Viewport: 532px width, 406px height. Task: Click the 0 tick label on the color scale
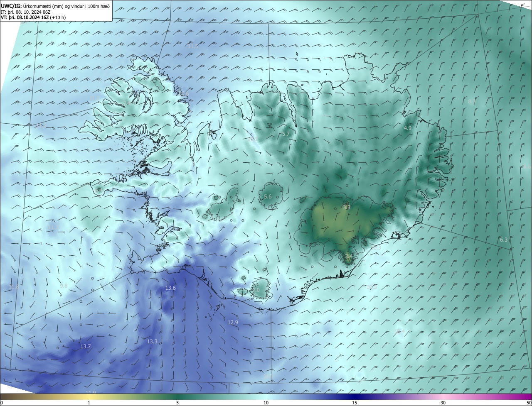pos(1,403)
